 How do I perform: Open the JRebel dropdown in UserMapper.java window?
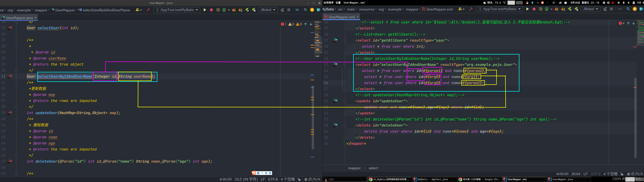coord(268,10)
